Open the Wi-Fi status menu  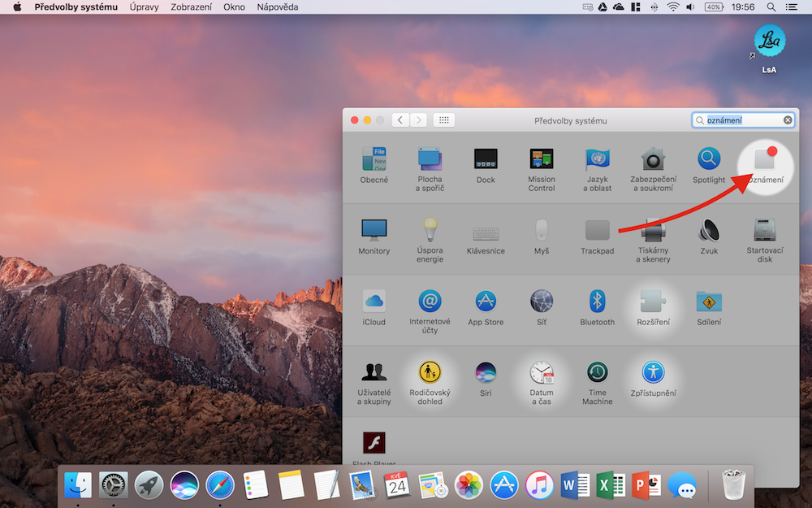(673, 7)
